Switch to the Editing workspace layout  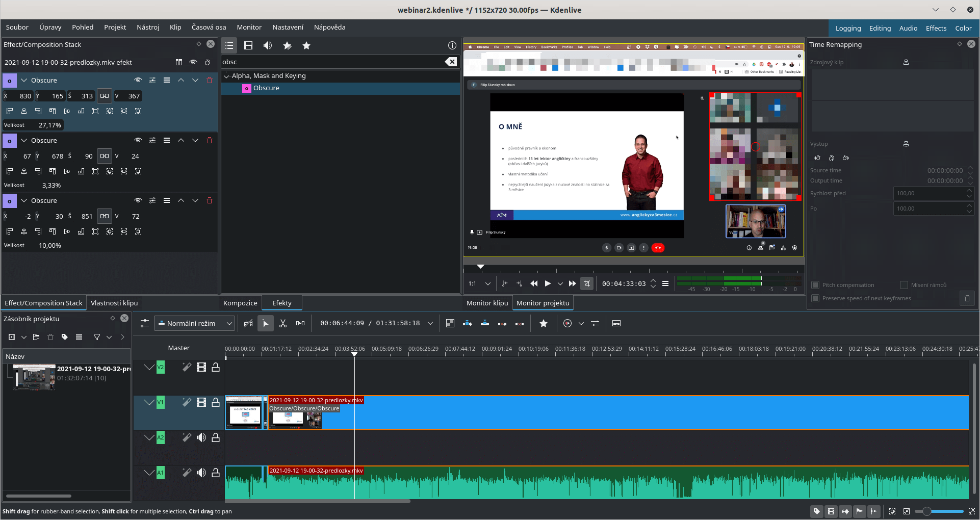(880, 28)
